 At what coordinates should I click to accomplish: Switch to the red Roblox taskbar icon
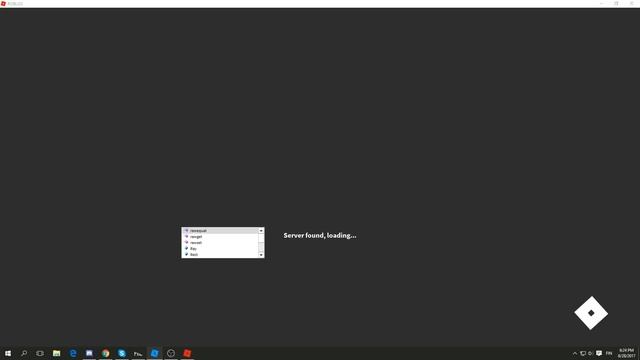pyautogui.click(x=187, y=353)
